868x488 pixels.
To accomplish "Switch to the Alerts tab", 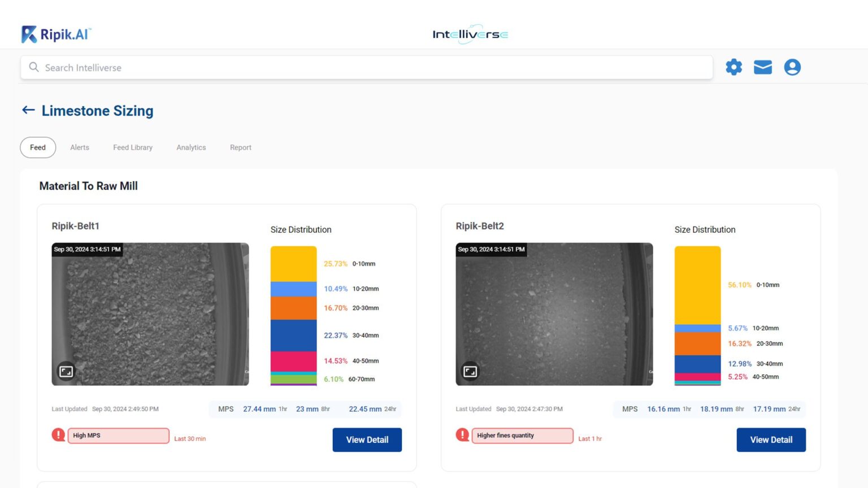I will [x=79, y=147].
